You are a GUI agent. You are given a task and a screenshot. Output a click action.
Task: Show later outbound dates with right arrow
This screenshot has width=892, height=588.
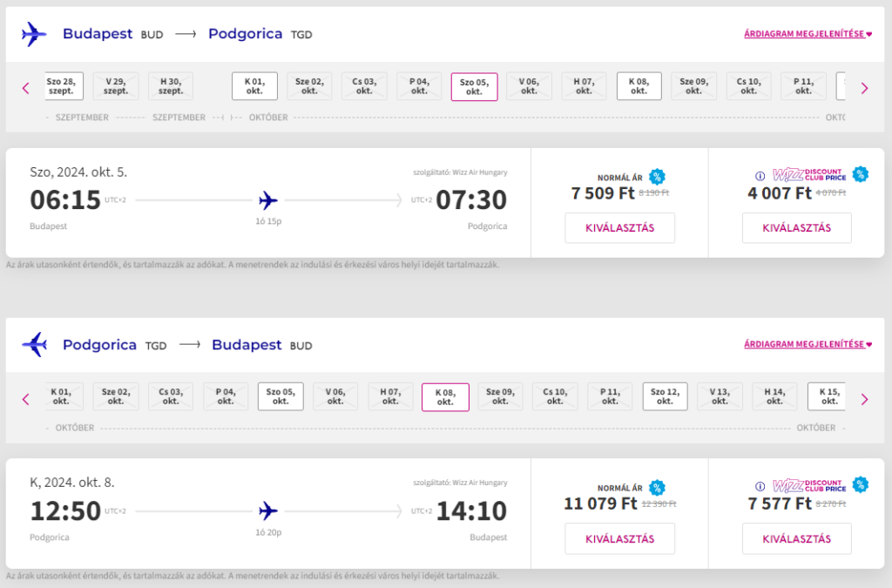click(865, 88)
